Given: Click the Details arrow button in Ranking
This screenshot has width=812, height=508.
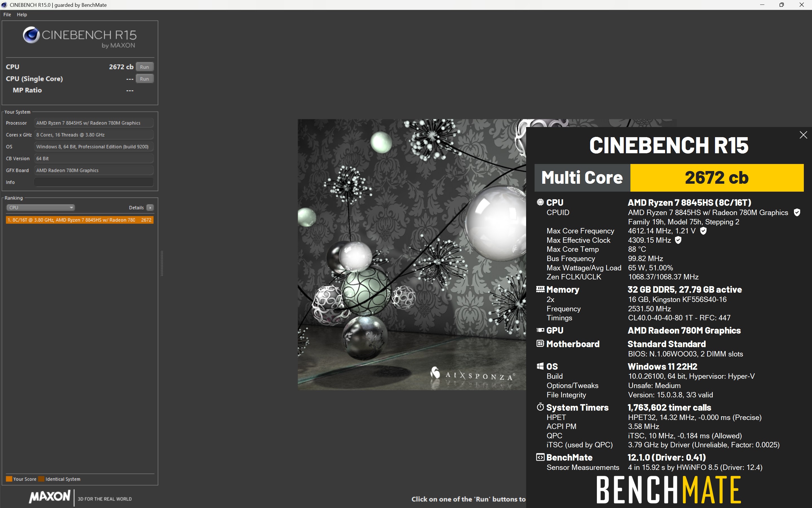Looking at the screenshot, I should (150, 208).
